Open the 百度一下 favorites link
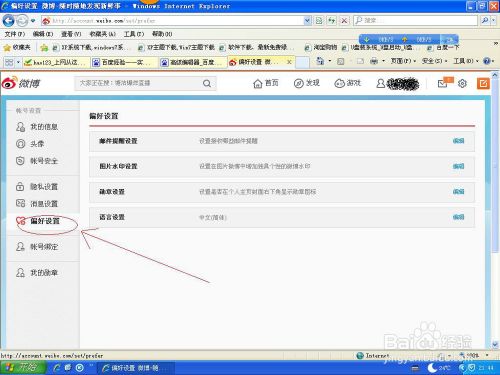Viewport: 500px width, 375px height. click(x=443, y=48)
